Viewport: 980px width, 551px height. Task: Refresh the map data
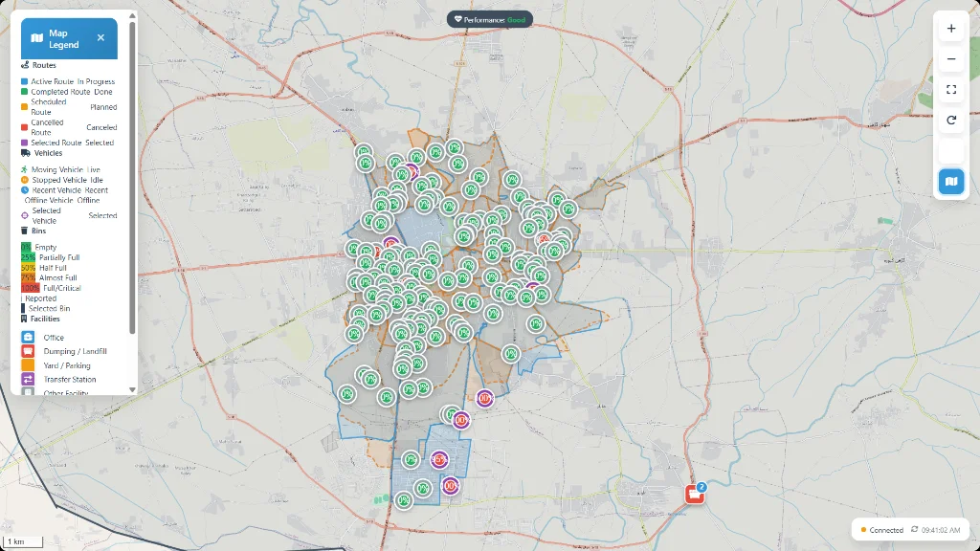point(951,121)
